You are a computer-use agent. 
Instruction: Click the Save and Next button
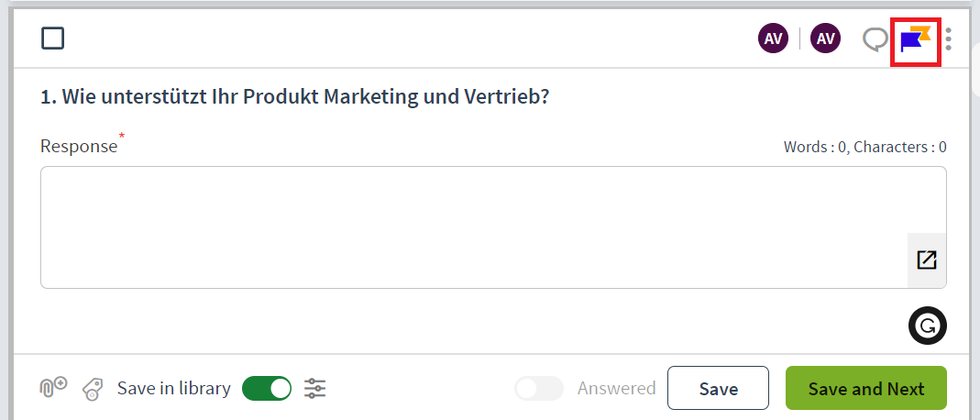865,388
